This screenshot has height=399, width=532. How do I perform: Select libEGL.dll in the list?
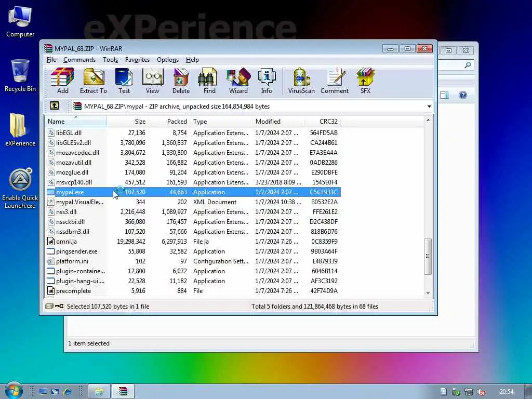pyautogui.click(x=193, y=132)
